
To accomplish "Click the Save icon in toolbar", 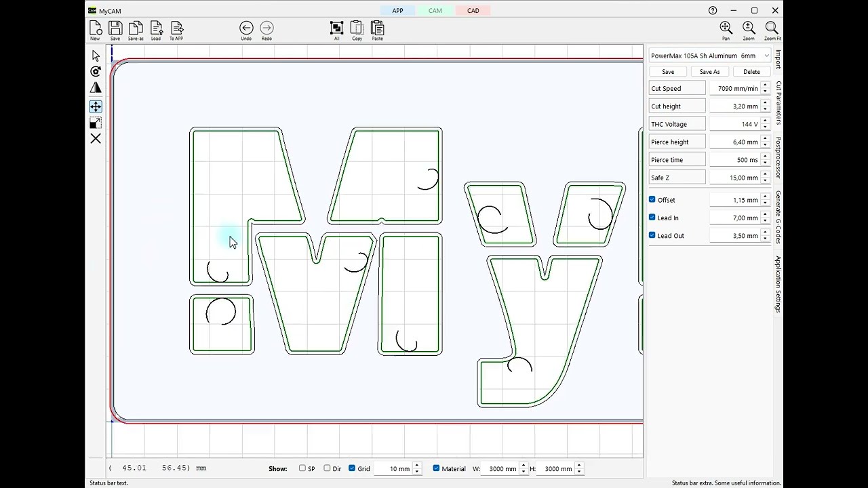I will [115, 30].
